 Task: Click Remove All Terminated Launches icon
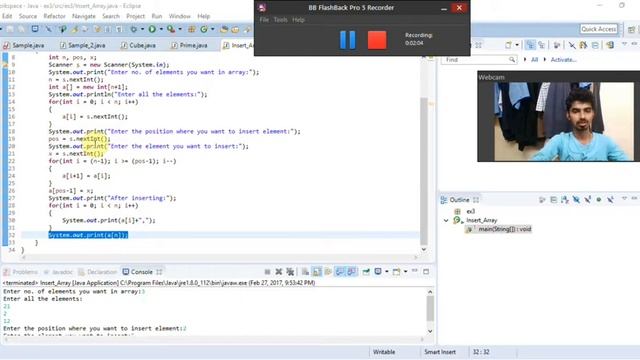tap(290, 272)
